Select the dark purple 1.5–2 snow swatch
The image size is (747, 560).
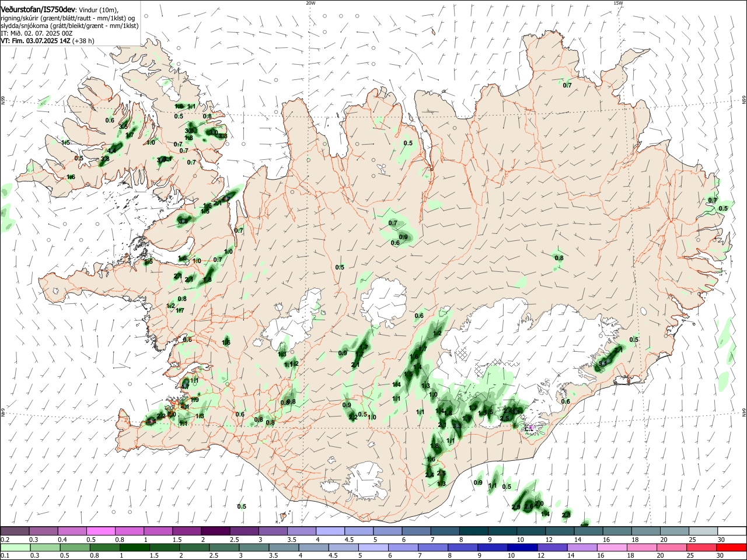click(x=187, y=531)
